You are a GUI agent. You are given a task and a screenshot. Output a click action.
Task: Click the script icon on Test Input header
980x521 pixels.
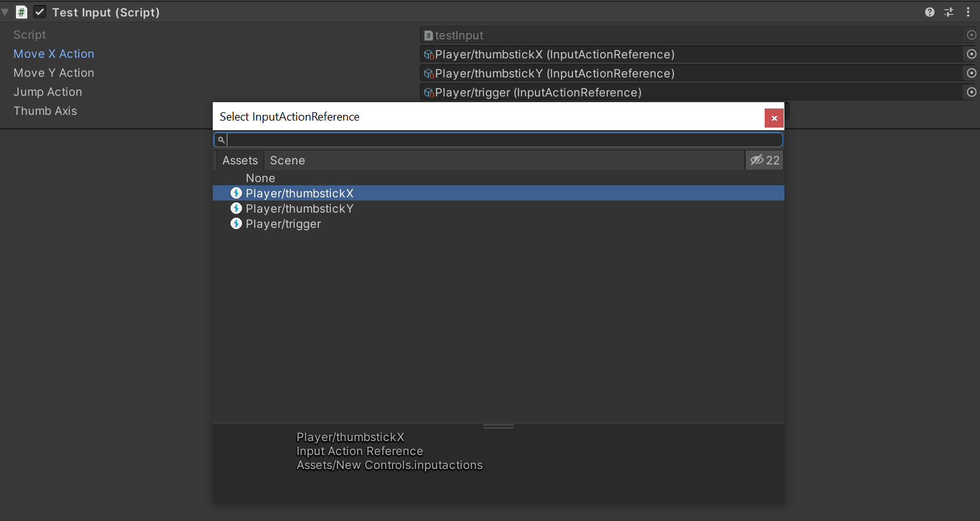tap(22, 12)
